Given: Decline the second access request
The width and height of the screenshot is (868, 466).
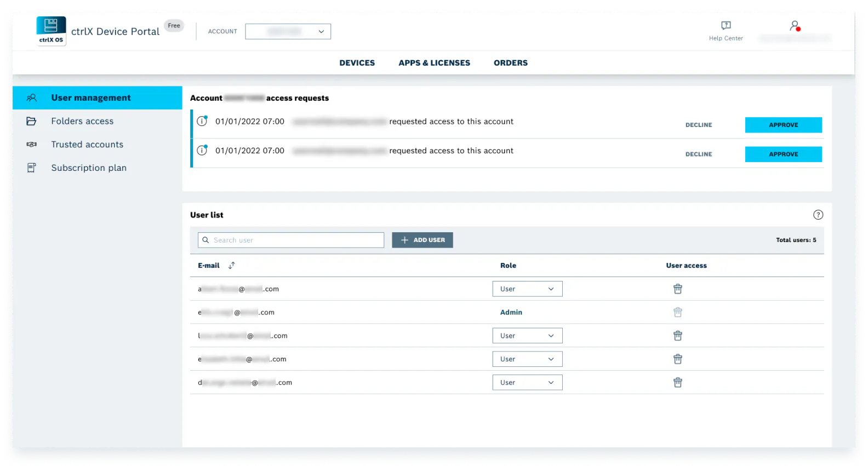Looking at the screenshot, I should point(699,154).
